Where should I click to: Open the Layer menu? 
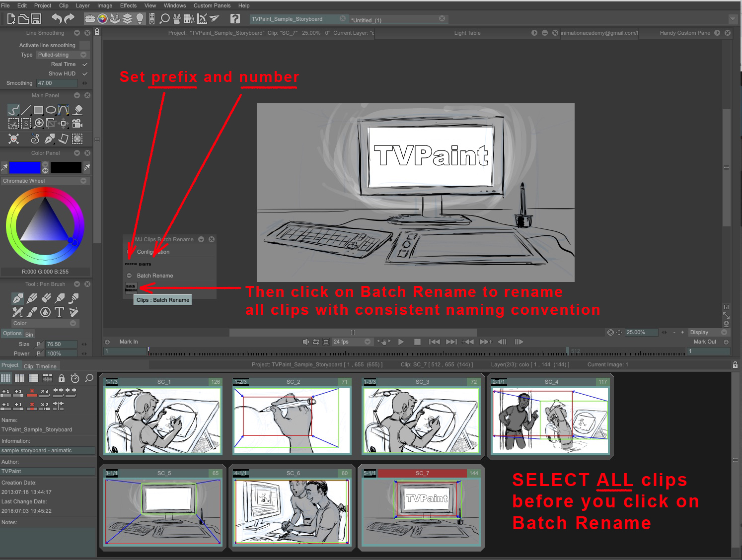tap(82, 5)
